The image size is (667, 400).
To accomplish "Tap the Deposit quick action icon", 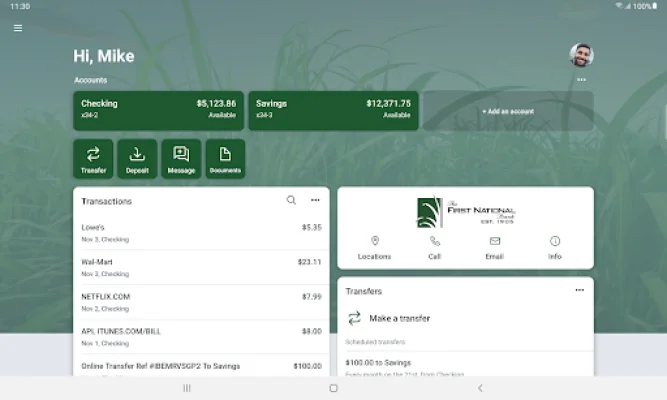I will pyautogui.click(x=137, y=158).
